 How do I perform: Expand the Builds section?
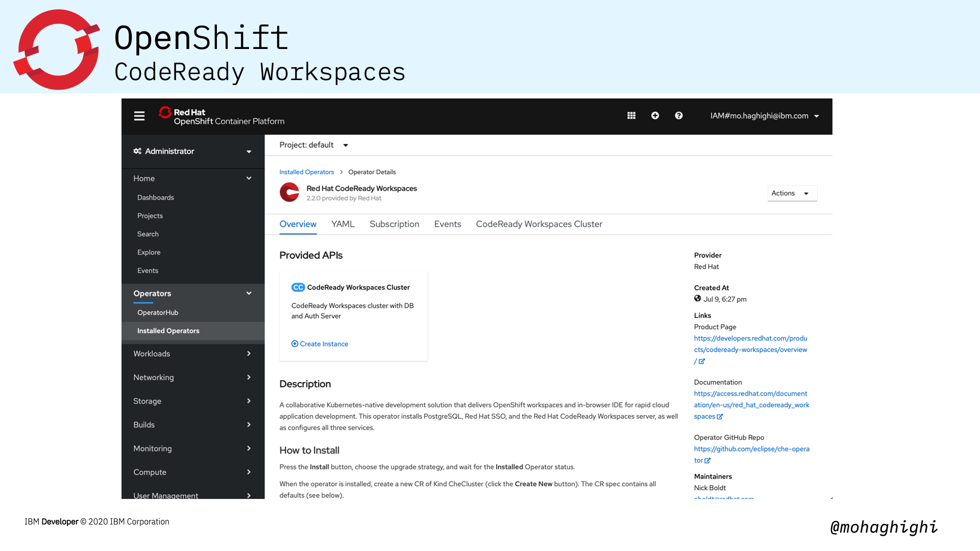tap(193, 425)
